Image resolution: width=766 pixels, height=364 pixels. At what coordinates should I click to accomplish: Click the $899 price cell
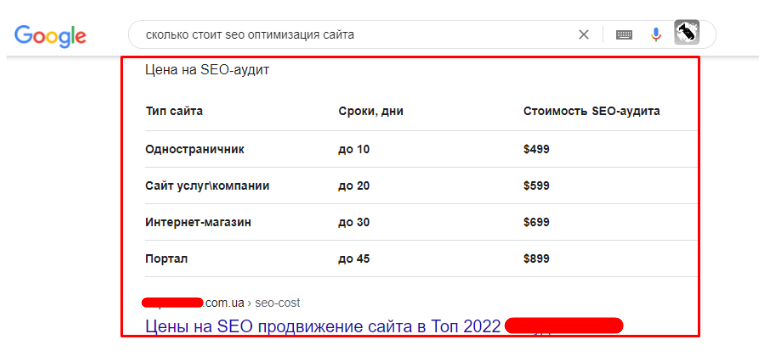point(536,259)
